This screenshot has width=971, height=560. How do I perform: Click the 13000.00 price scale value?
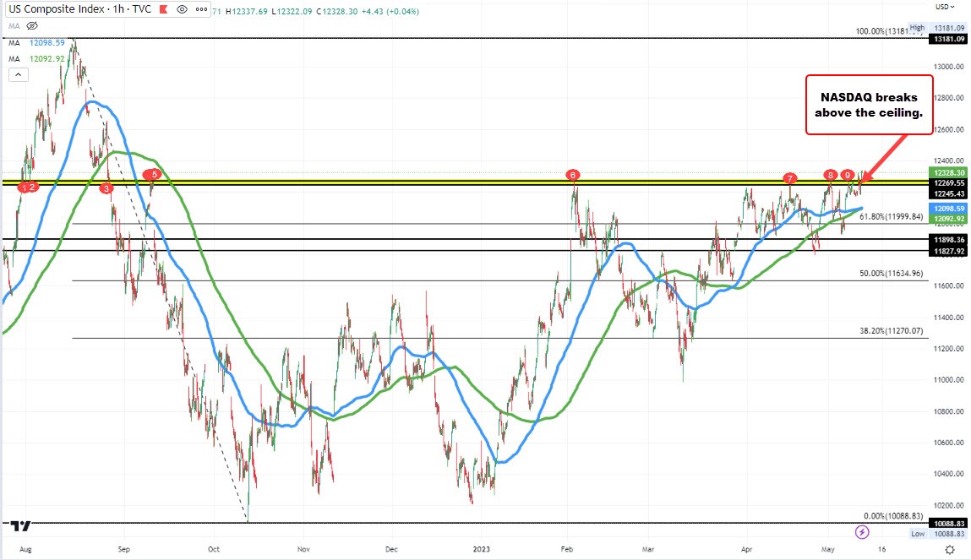948,66
